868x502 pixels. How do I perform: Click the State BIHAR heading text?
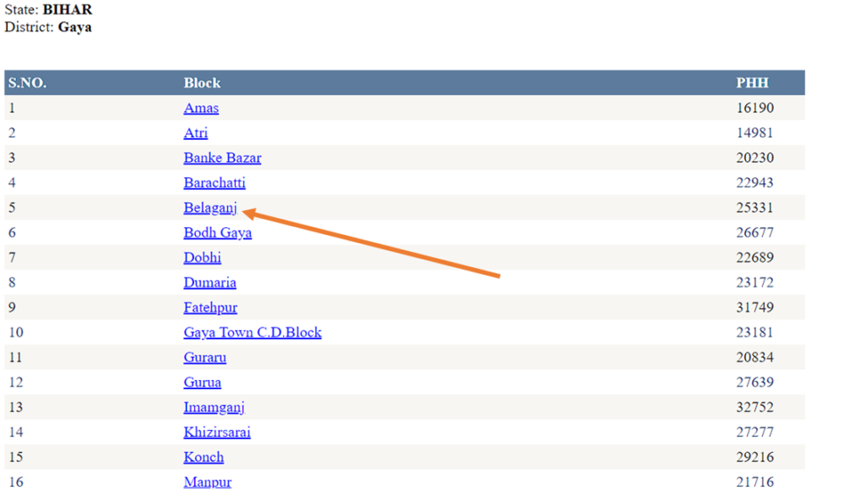tap(48, 10)
